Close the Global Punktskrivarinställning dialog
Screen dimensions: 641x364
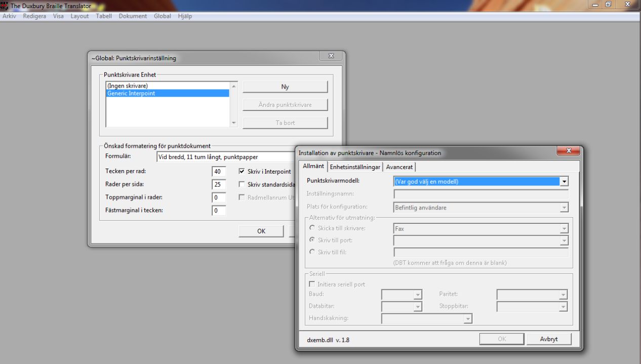point(331,56)
